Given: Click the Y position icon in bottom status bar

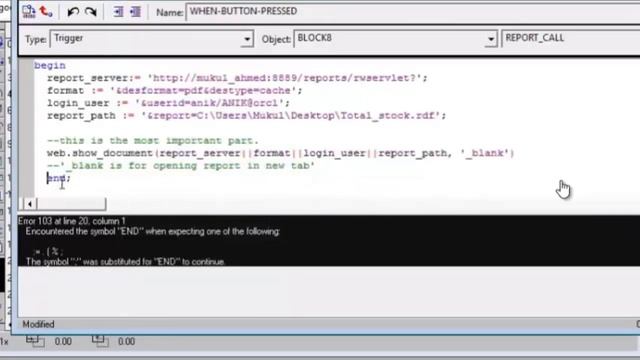Looking at the screenshot, I should point(100,341).
